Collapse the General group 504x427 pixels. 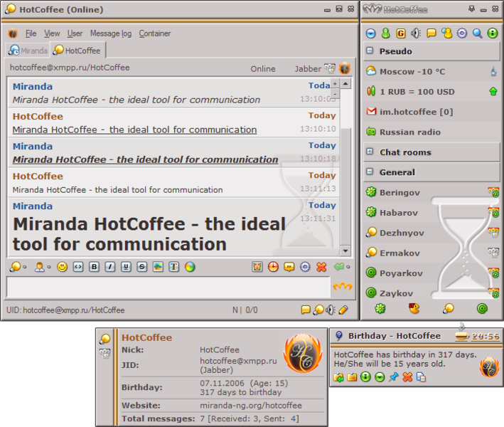pos(370,172)
